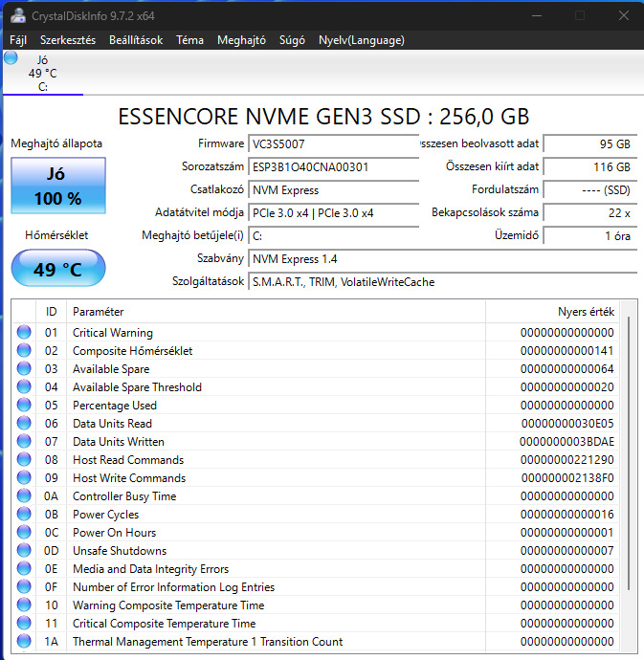Click the Üzemidő value 1 óra

tap(590, 236)
